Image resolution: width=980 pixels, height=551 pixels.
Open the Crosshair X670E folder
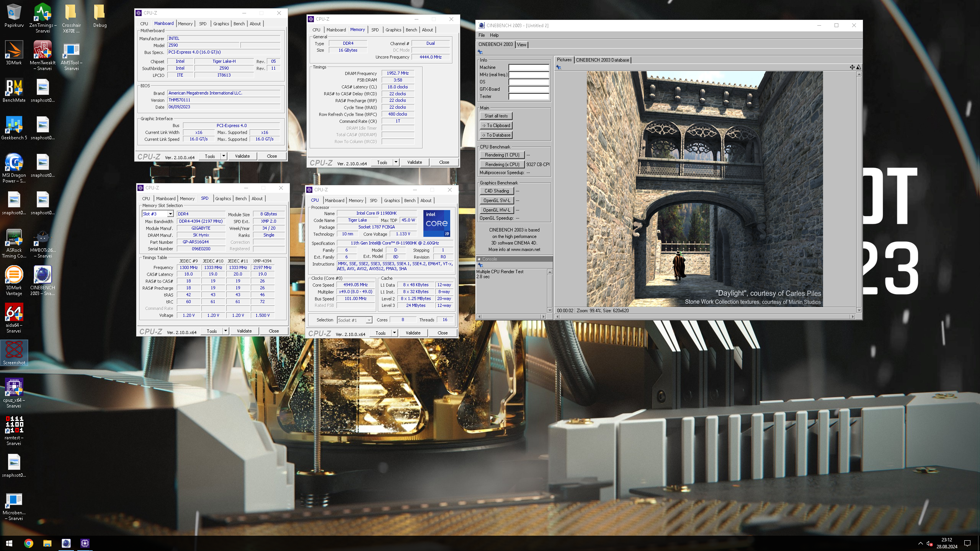[71, 18]
